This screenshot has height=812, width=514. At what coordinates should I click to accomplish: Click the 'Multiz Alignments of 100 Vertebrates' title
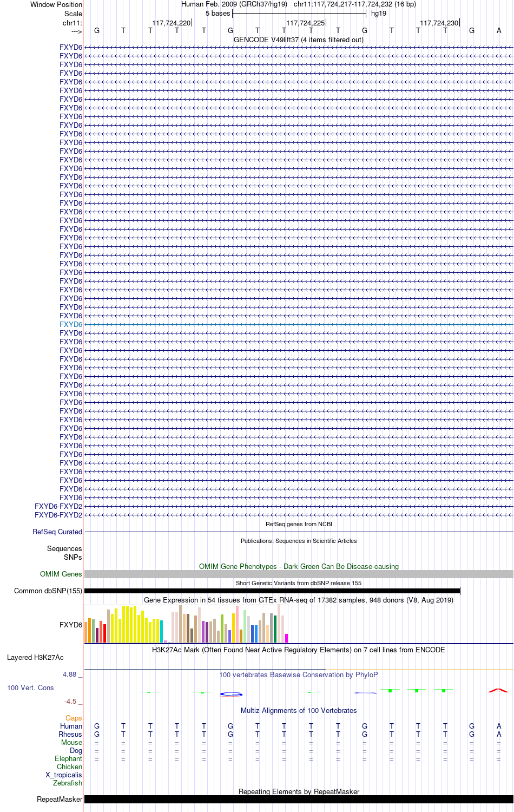click(299, 710)
